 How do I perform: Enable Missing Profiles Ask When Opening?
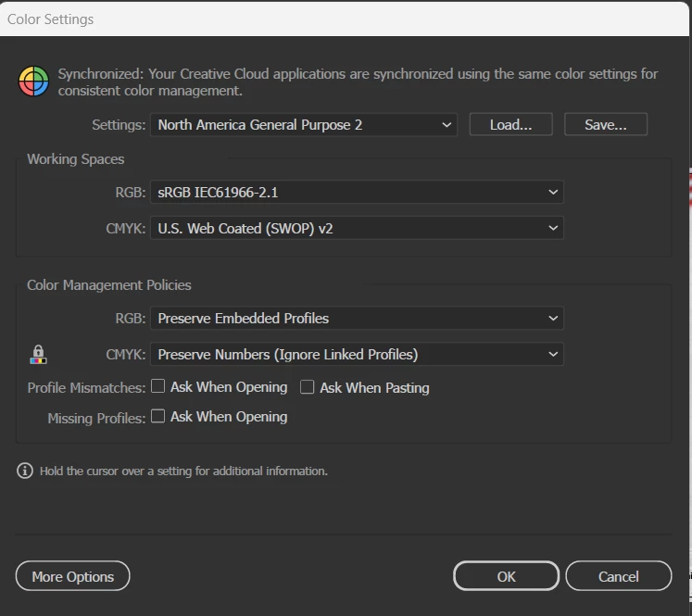click(x=158, y=416)
